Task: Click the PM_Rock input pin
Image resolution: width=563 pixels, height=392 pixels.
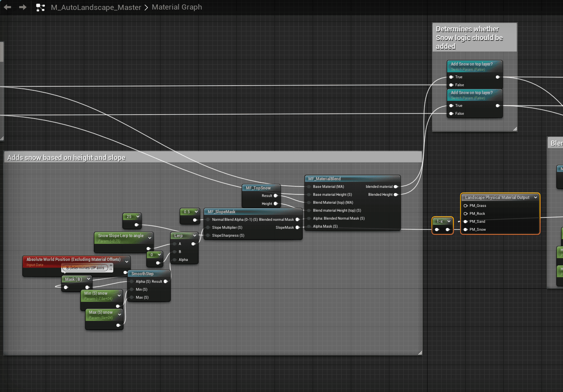Action: pyautogui.click(x=466, y=214)
